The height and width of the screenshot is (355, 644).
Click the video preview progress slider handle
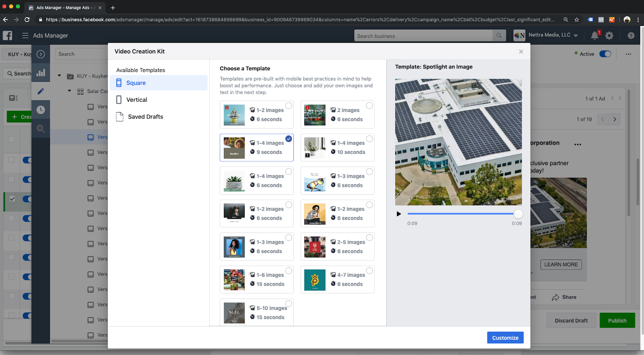point(518,214)
